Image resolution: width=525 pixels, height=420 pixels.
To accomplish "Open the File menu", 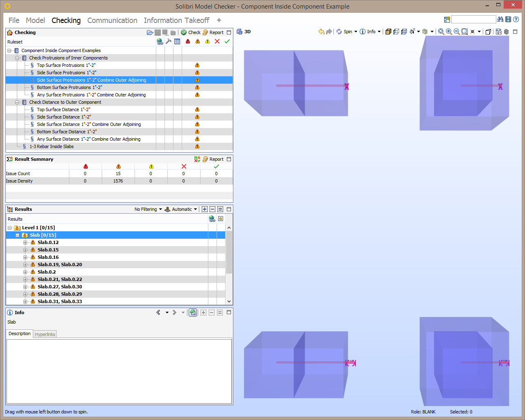I will [14, 21].
